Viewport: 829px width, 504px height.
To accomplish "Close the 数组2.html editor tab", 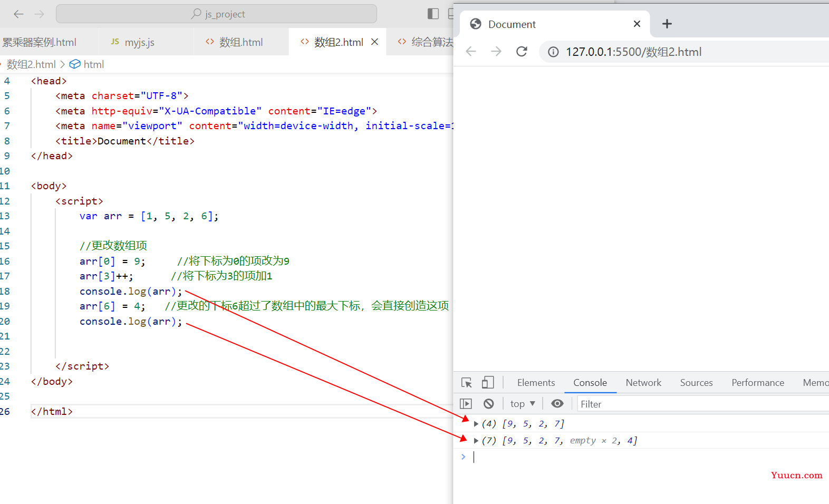I will click(374, 42).
